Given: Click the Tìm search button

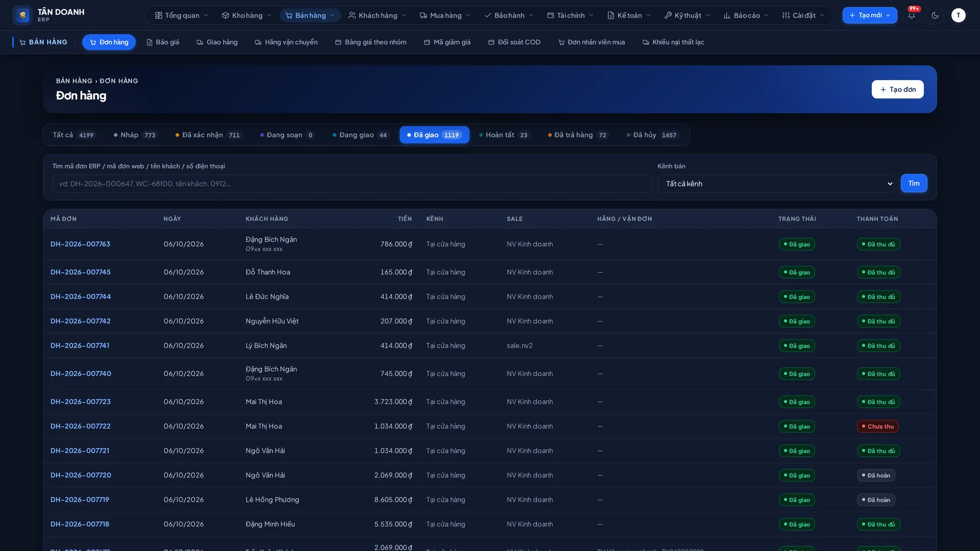Looking at the screenshot, I should pos(914,183).
